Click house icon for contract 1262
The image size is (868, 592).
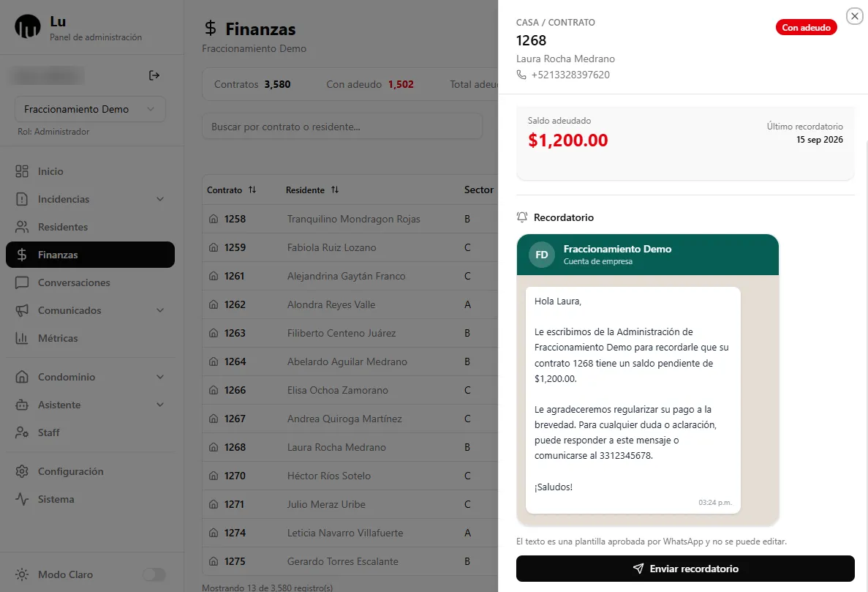coord(214,304)
